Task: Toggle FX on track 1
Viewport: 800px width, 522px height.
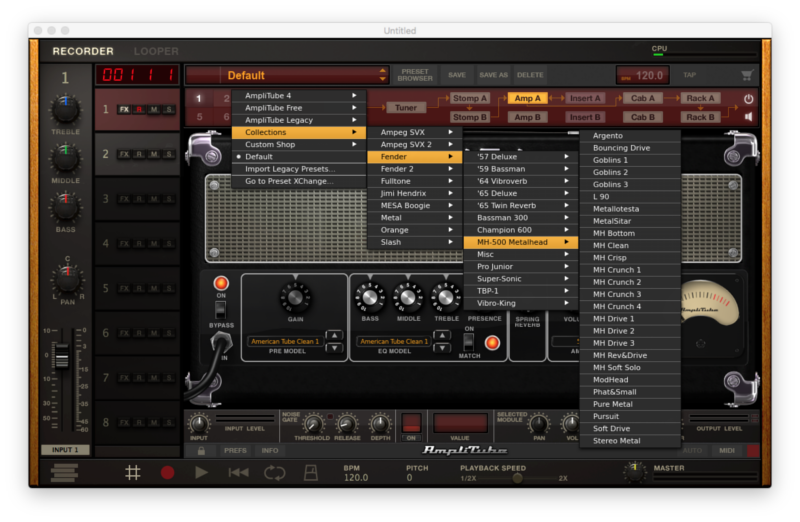Action: point(124,110)
